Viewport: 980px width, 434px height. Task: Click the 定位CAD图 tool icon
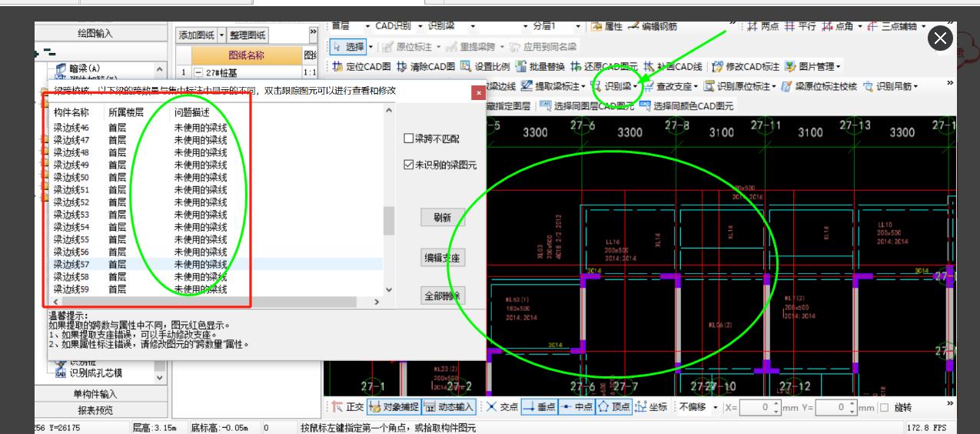(337, 67)
